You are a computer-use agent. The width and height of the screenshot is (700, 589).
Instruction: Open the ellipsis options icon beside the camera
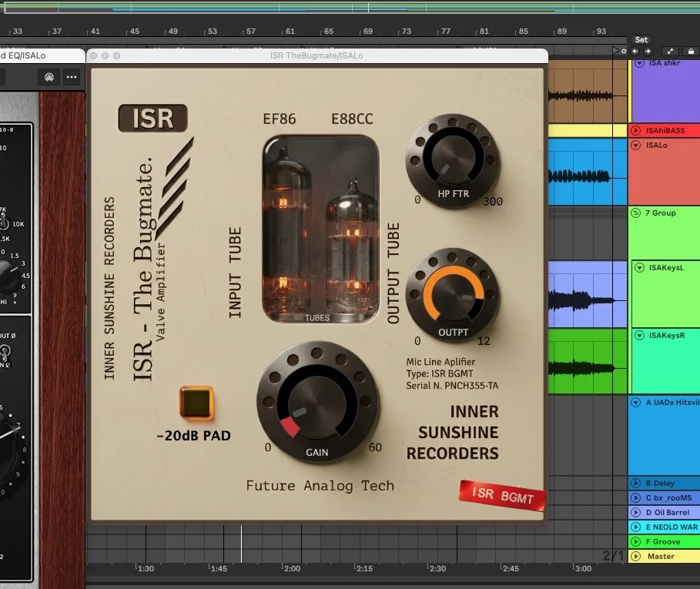point(72,77)
